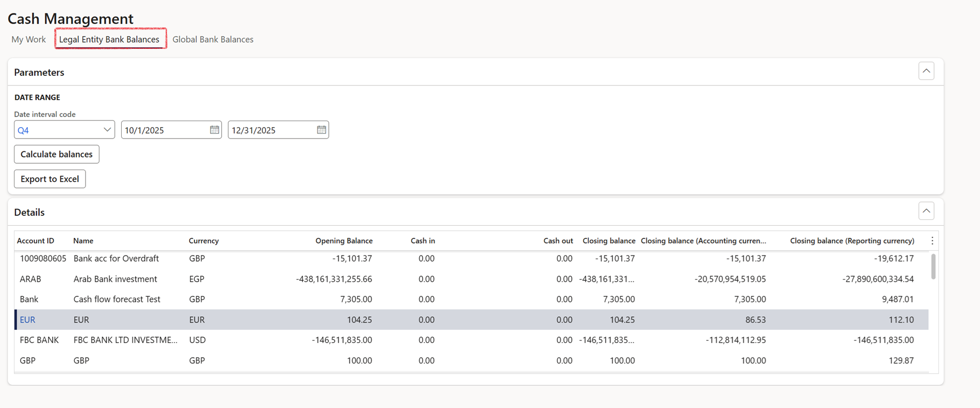Select the Bank account ID cell
980x408 pixels.
[x=29, y=299]
